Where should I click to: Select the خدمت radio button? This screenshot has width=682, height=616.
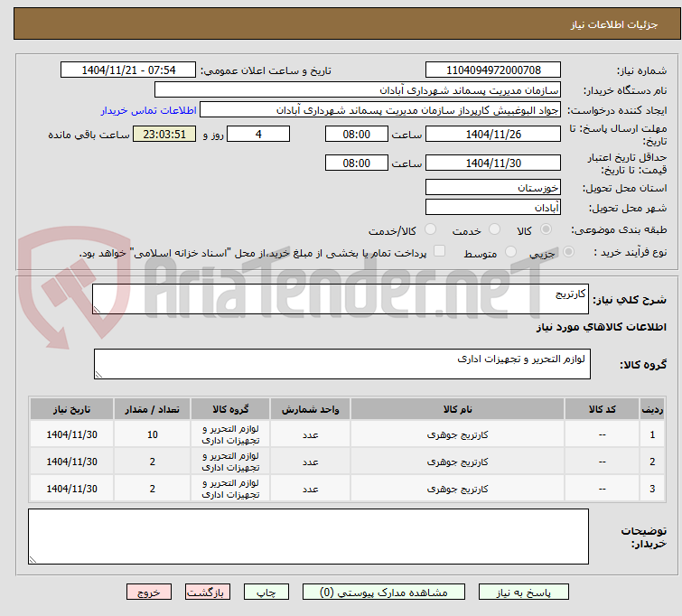point(494,229)
